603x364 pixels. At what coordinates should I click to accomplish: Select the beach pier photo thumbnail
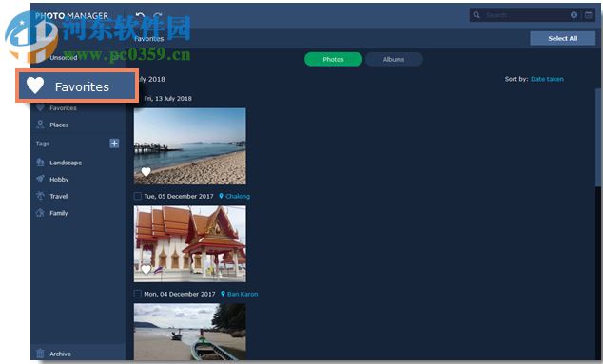coord(190,146)
